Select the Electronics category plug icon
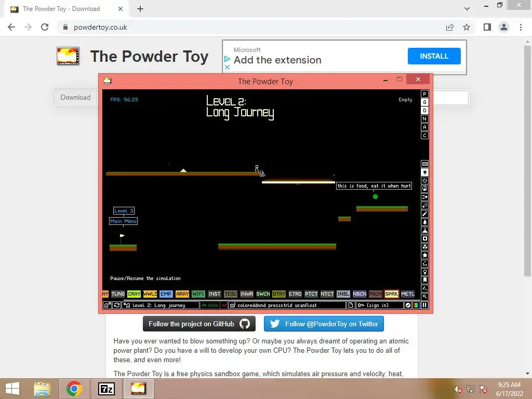This screenshot has width=532, height=399. coord(424,172)
